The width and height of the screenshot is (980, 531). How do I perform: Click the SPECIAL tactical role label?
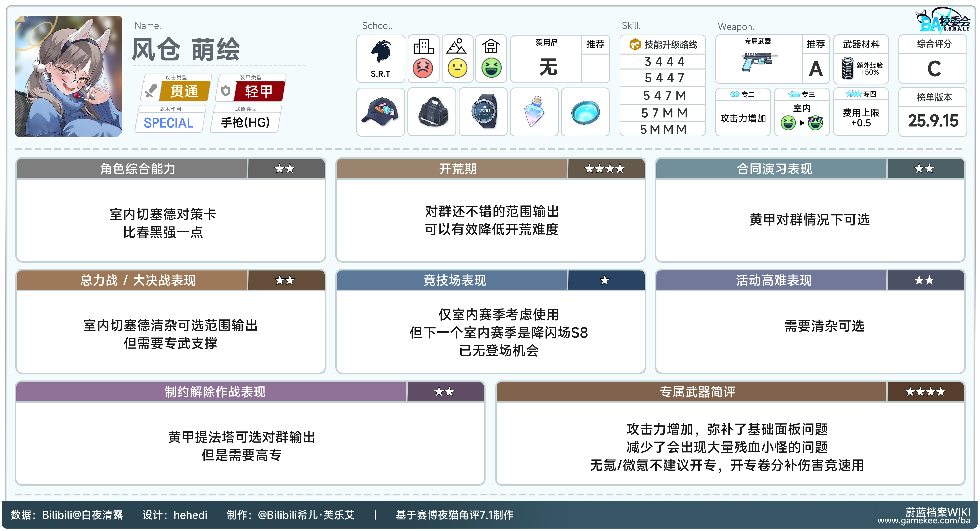click(169, 123)
